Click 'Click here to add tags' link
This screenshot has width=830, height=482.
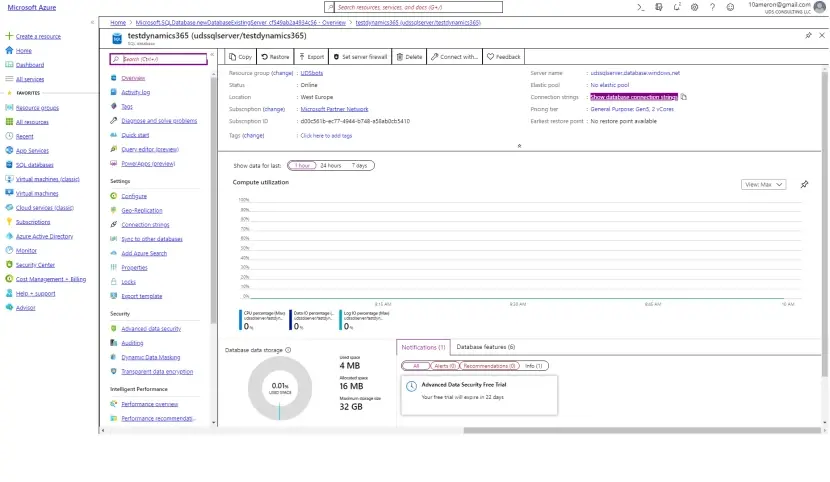(326, 135)
